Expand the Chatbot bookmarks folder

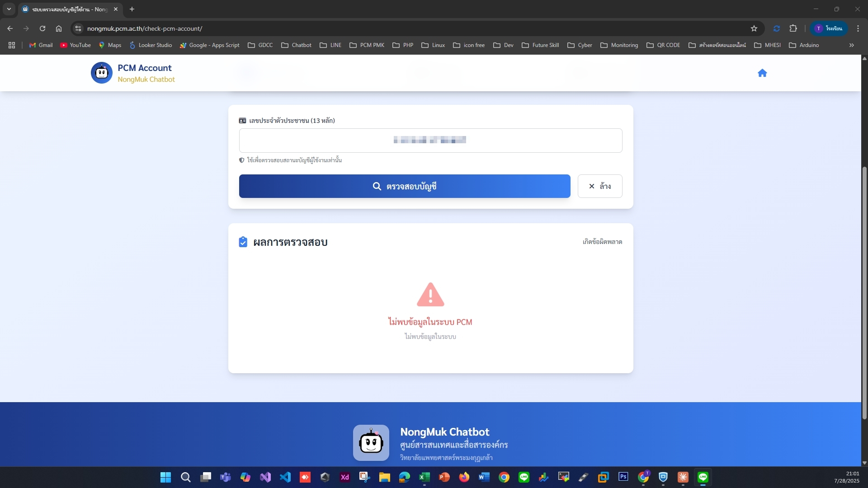tap(297, 45)
